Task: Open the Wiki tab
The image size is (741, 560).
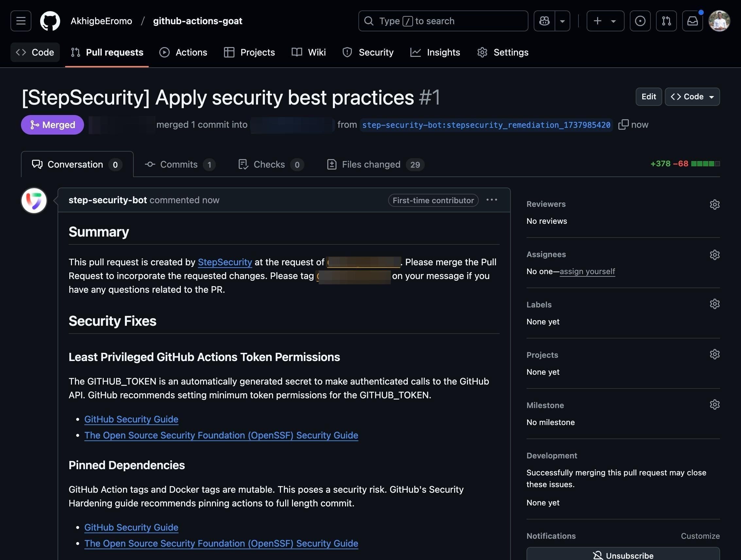Action: (x=308, y=52)
